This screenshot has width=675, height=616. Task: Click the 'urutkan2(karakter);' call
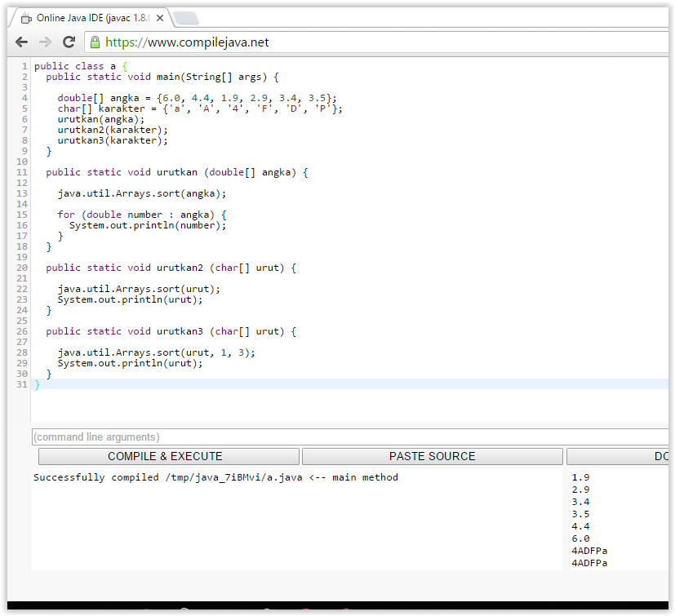pyautogui.click(x=113, y=130)
